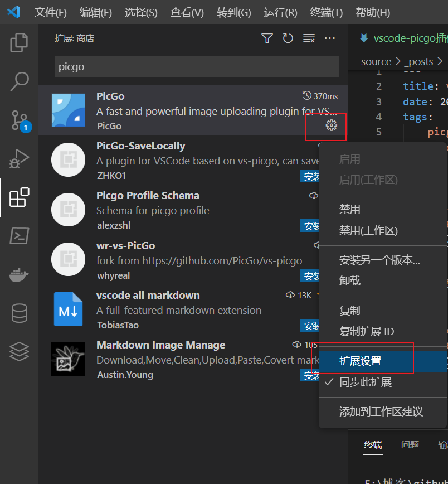Install the PicGo-SaveLocally extension
Image resolution: width=448 pixels, height=484 pixels.
click(310, 177)
